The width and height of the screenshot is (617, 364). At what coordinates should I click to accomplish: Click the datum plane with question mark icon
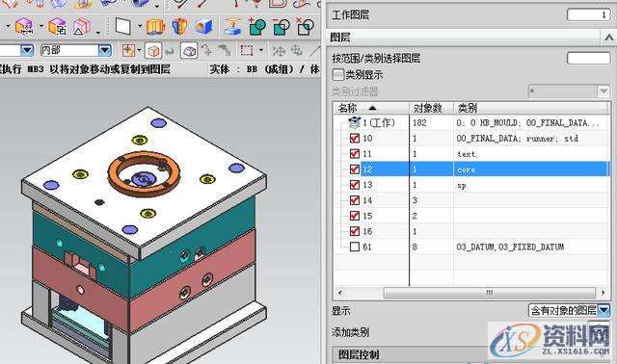tap(232, 27)
